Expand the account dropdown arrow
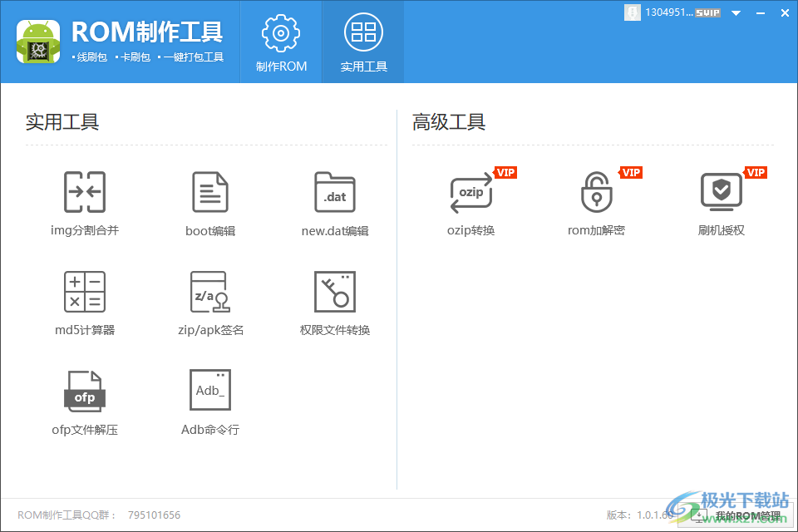Screen dimensions: 798x532 [735, 12]
